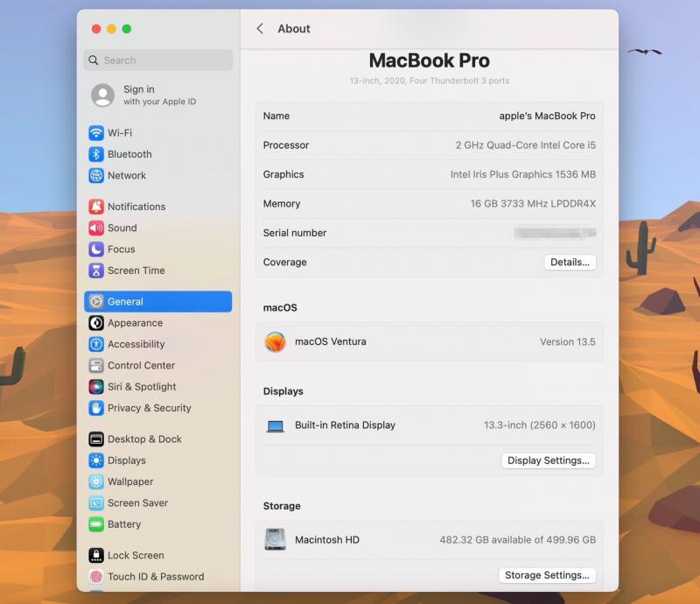Screen dimensions: 700x604
Task: Click the Screen Time hourglass icon
Action: tap(96, 270)
